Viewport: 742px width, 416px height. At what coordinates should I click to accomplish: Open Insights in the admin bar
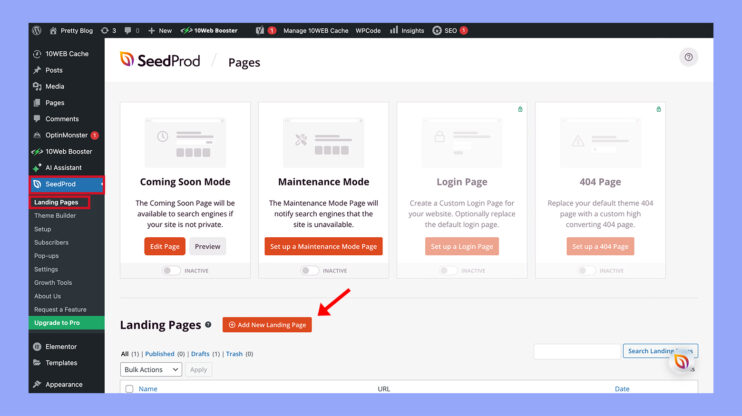tap(406, 30)
